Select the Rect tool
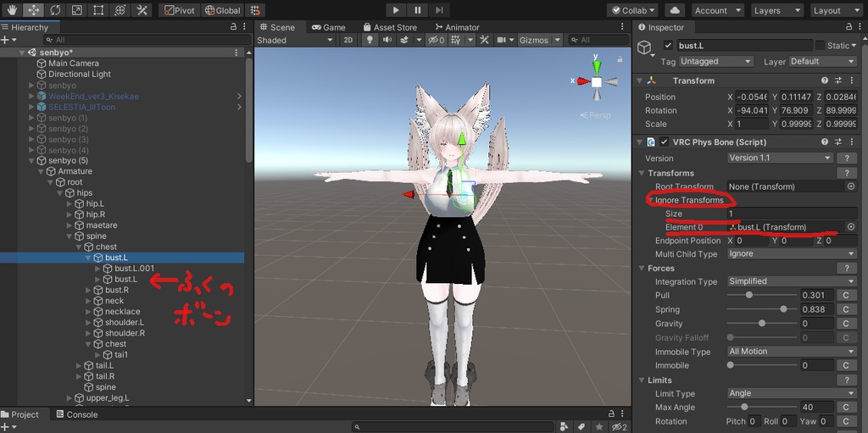 tap(98, 10)
